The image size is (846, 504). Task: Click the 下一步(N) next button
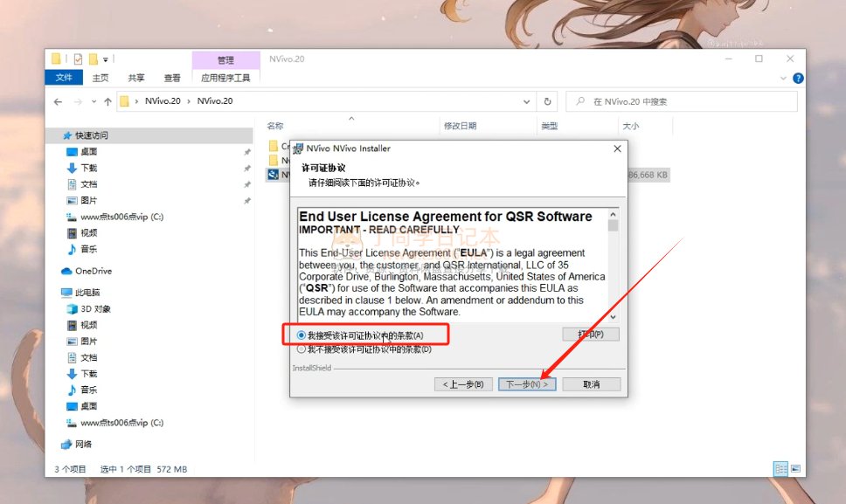(527, 383)
